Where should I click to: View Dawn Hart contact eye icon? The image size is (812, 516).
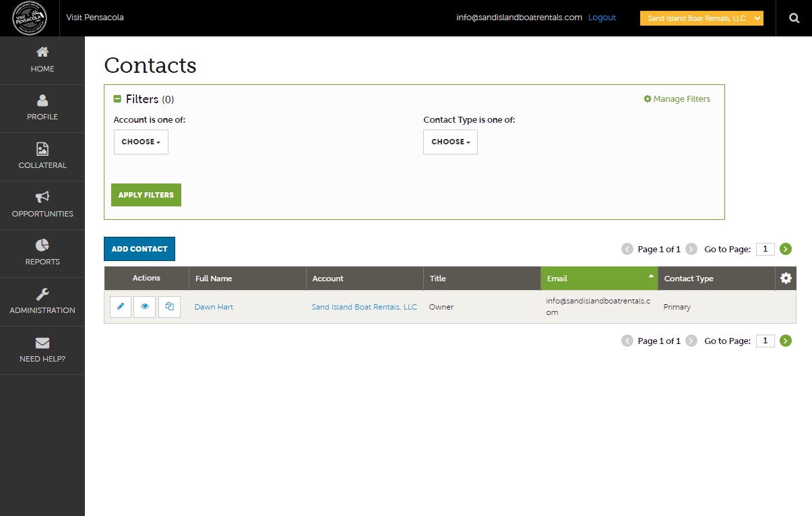pyautogui.click(x=145, y=306)
